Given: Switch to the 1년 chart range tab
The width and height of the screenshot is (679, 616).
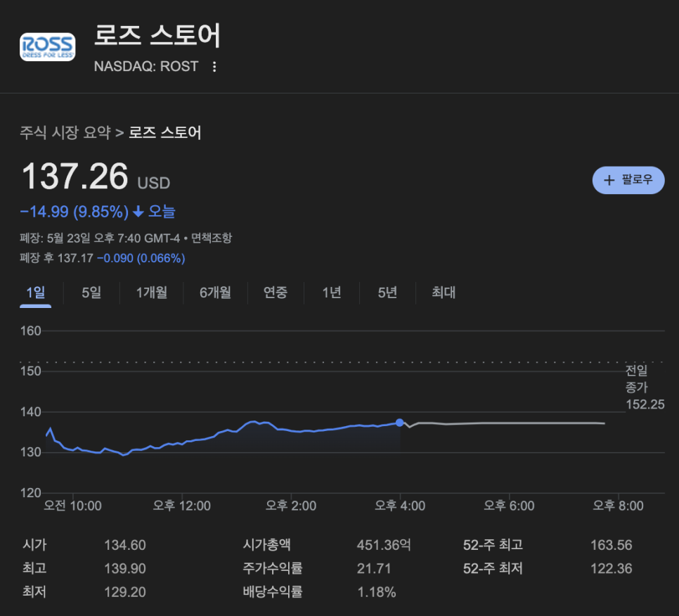Looking at the screenshot, I should coord(332,293).
